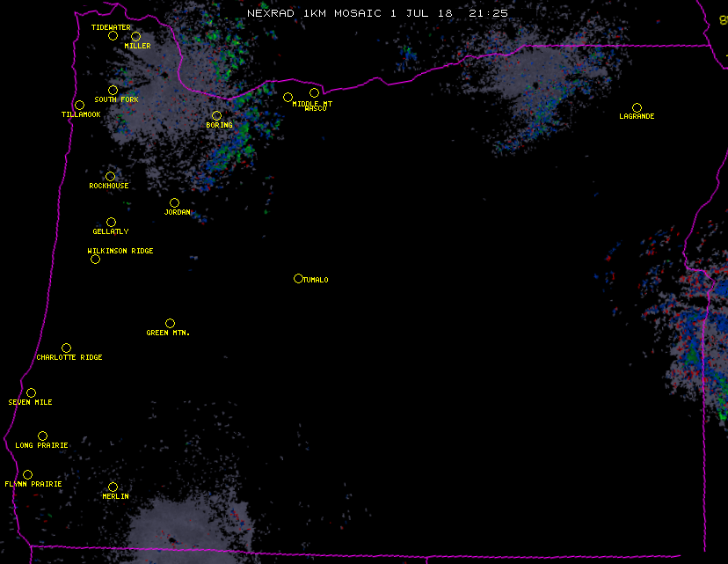Click the MIDDLE MT text label
Image resolution: width=728 pixels, height=564 pixels.
pyautogui.click(x=312, y=104)
